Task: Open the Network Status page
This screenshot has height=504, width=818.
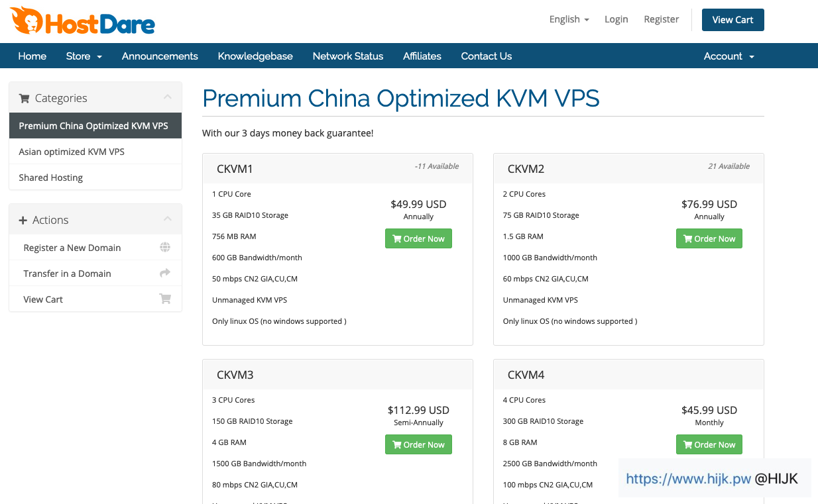Action: click(348, 56)
